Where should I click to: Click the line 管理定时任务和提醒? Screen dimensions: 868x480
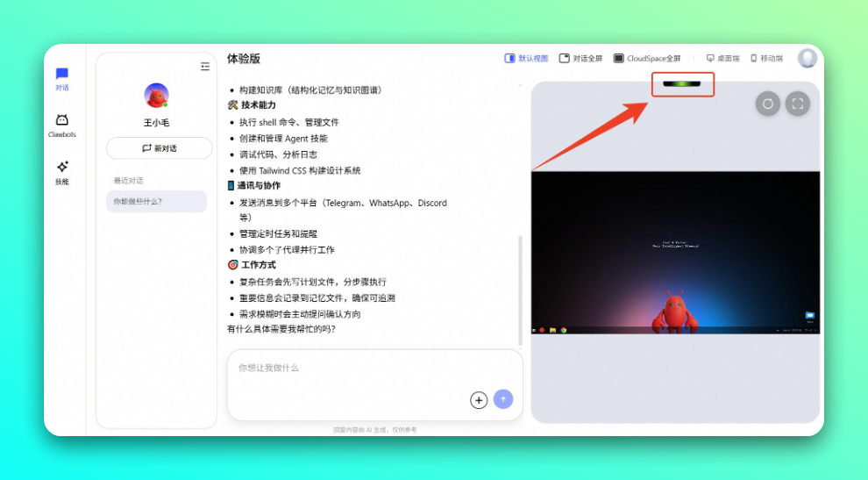point(278,234)
